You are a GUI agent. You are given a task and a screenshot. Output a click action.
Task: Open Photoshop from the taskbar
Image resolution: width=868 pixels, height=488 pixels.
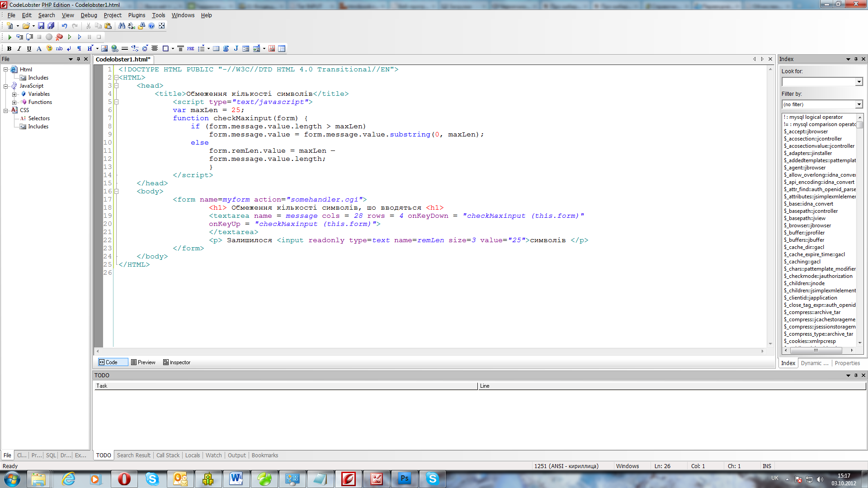pyautogui.click(x=404, y=479)
